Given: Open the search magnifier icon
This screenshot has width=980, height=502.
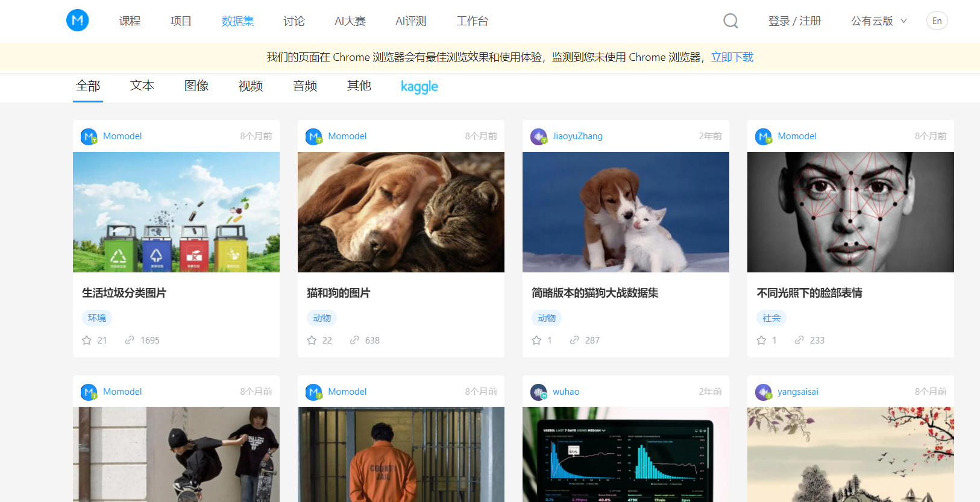Looking at the screenshot, I should [x=730, y=21].
